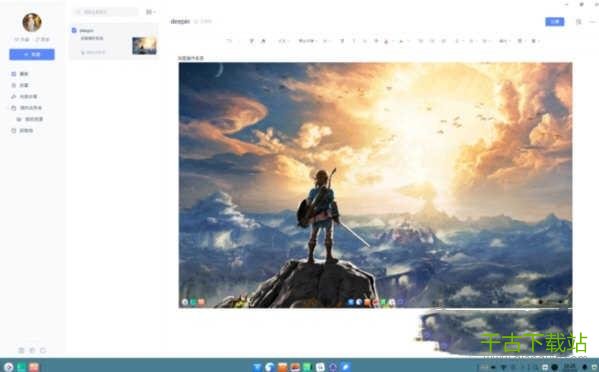Viewport: 599px width, 372px height.
Task: Click the search field above the document list
Action: pos(106,12)
